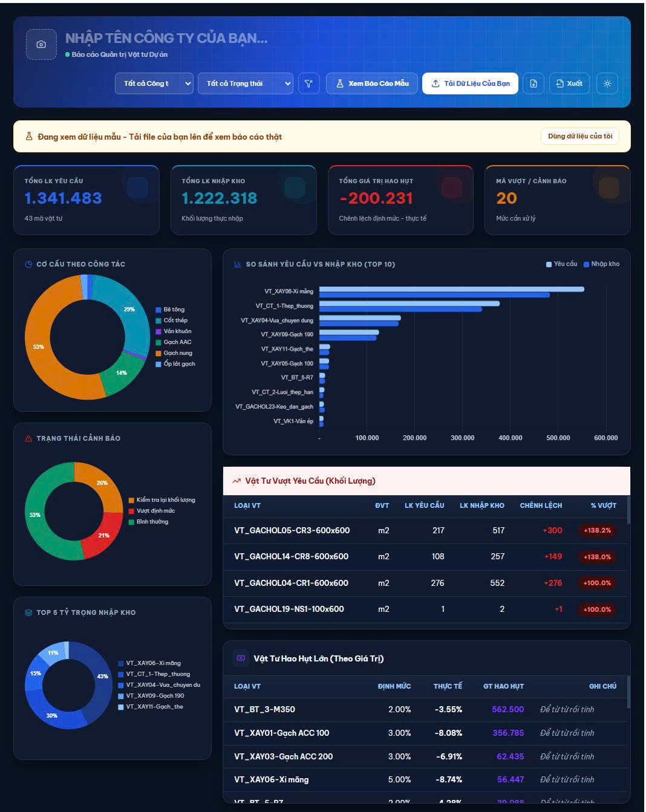Toggle the 'VT_CT_1-Thep_thuong' donut legend entry

pos(154,674)
